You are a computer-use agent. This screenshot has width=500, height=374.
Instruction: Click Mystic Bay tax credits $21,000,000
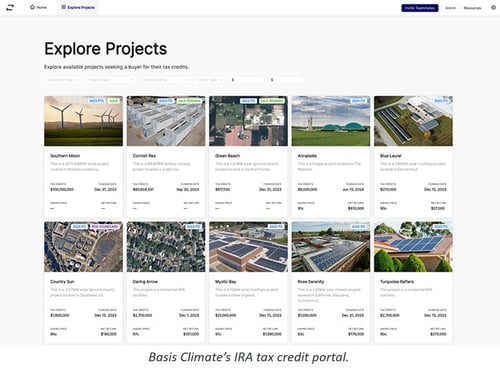coord(226,315)
